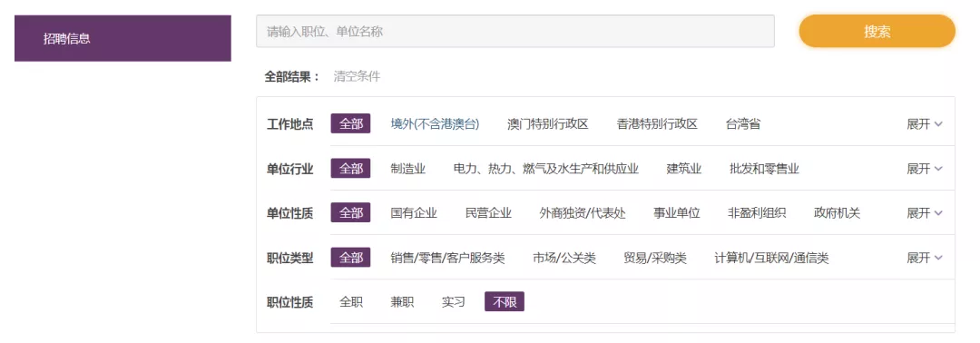This screenshot has width=980, height=343.
Task: Choose 全职 job nature
Action: 350,302
